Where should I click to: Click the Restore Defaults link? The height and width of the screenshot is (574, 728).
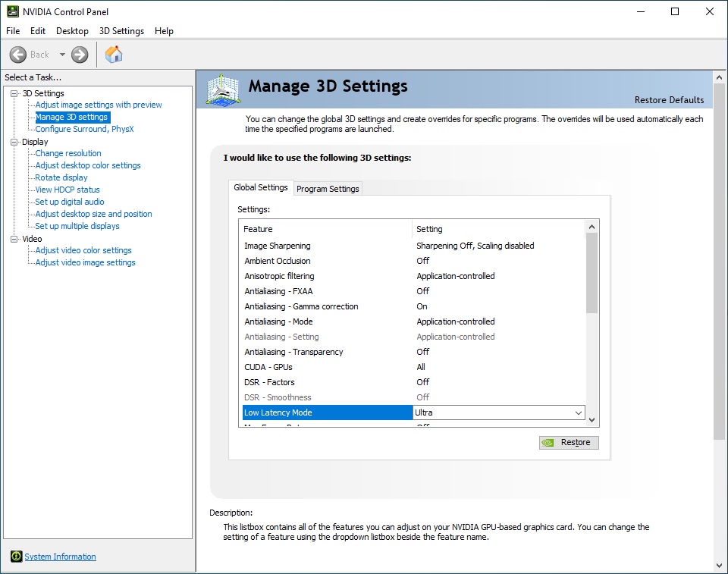click(669, 100)
